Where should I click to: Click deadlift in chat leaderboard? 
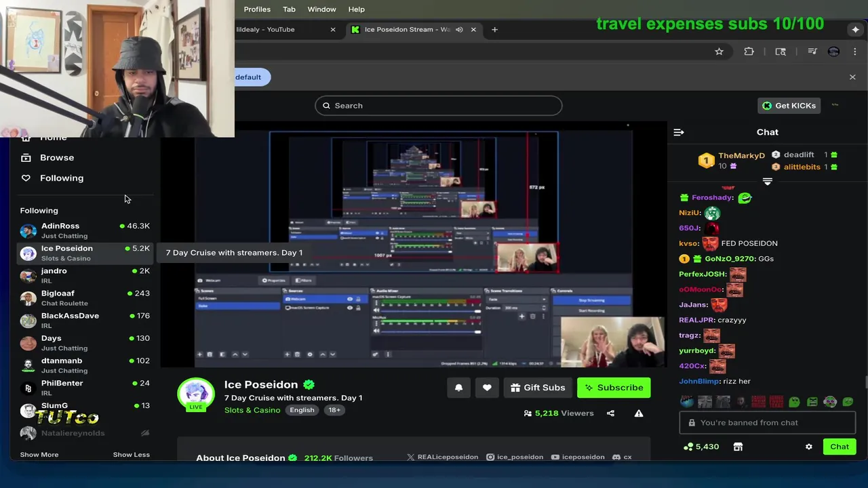coord(798,155)
